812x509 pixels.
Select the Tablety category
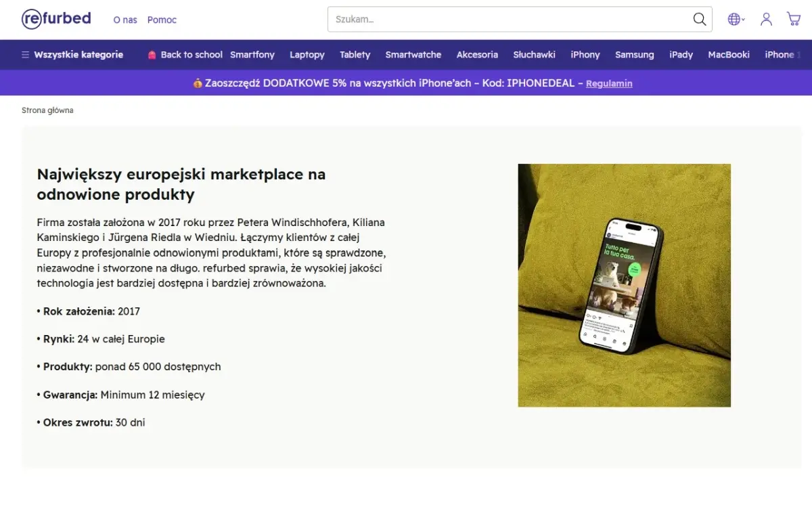point(355,55)
